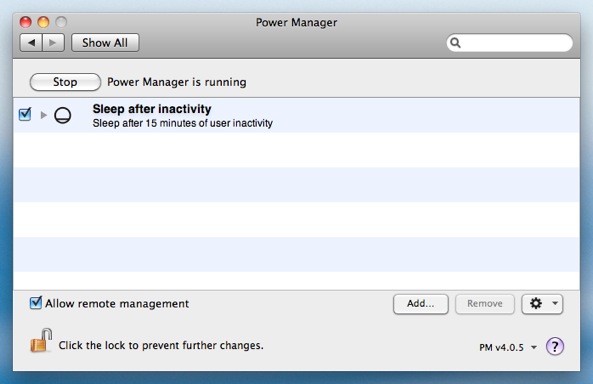The width and height of the screenshot is (593, 384).
Task: Click the Add... button
Action: pos(421,304)
